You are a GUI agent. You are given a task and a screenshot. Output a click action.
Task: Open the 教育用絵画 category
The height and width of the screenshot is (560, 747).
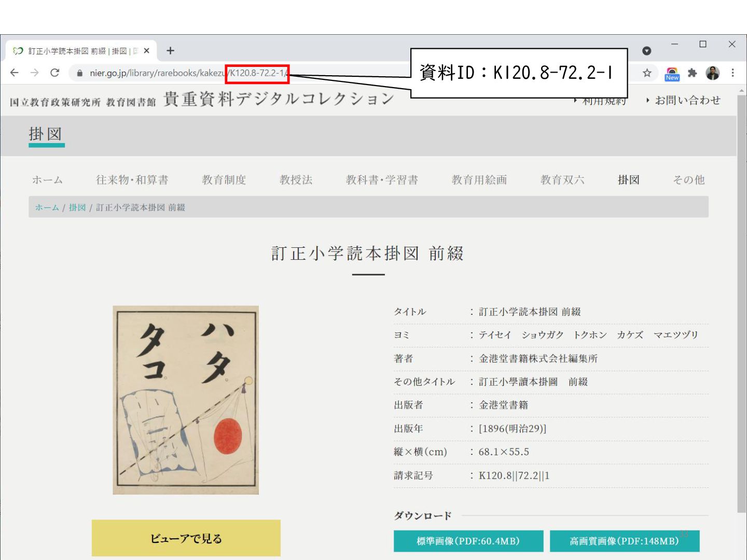(479, 180)
